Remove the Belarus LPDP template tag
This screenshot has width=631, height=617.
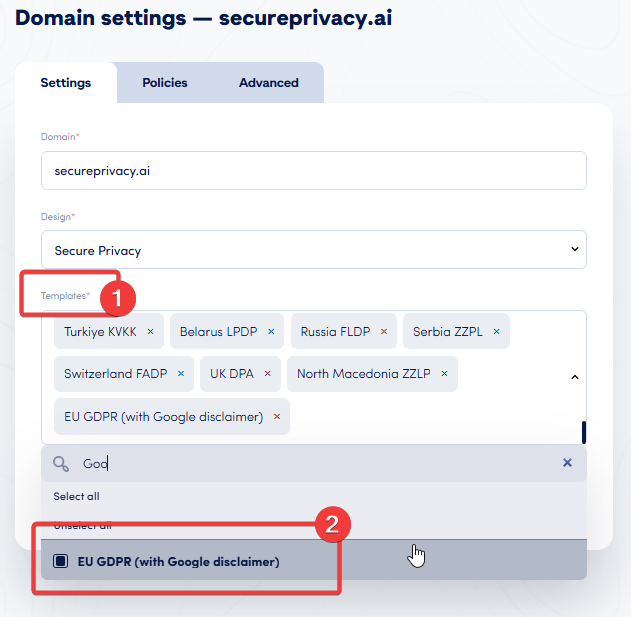[x=271, y=332]
